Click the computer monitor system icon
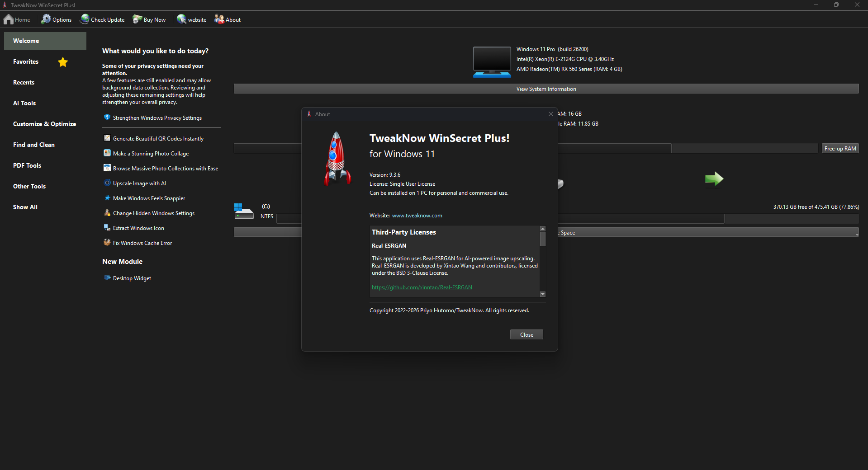The width and height of the screenshot is (868, 470). coord(492,61)
